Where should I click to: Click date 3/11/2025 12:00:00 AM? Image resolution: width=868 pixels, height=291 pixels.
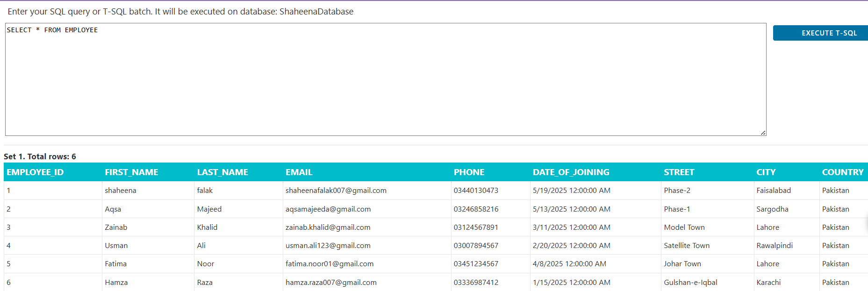572,227
